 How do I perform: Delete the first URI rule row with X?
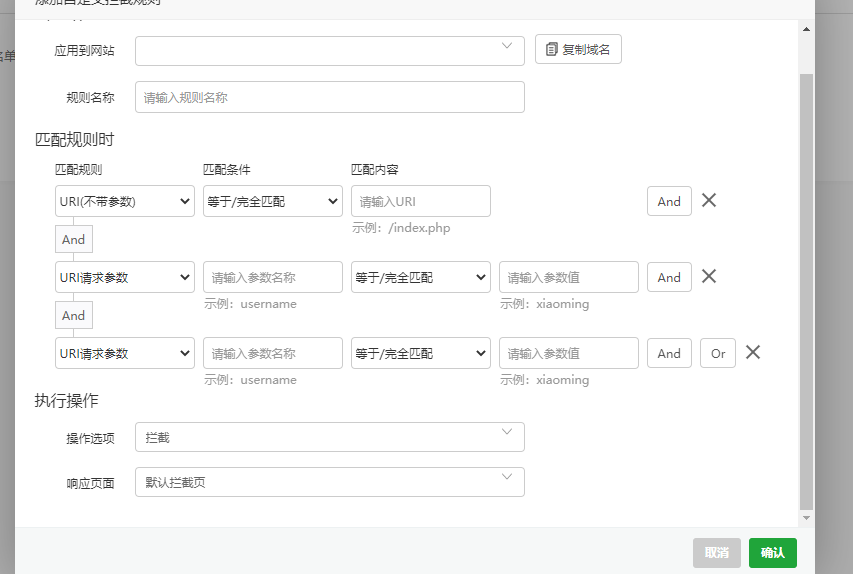tap(709, 200)
